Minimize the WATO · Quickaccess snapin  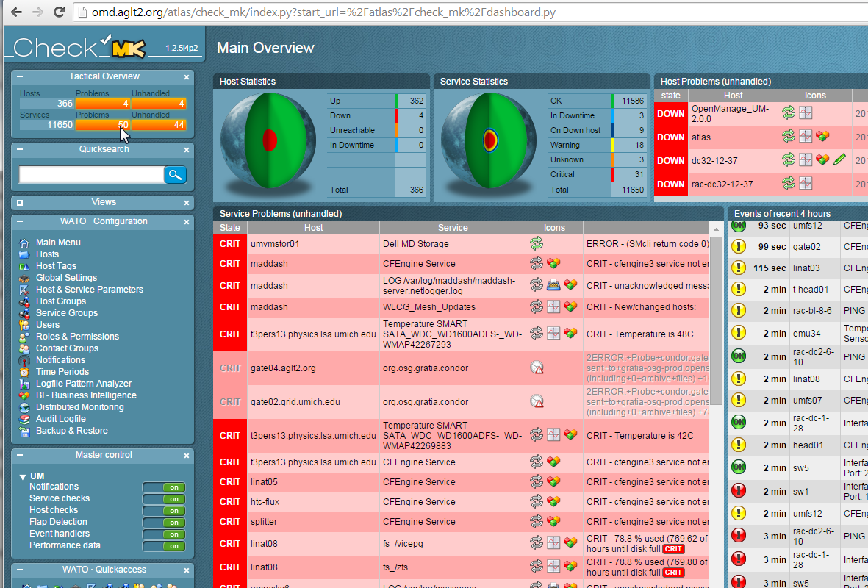tap(20, 570)
